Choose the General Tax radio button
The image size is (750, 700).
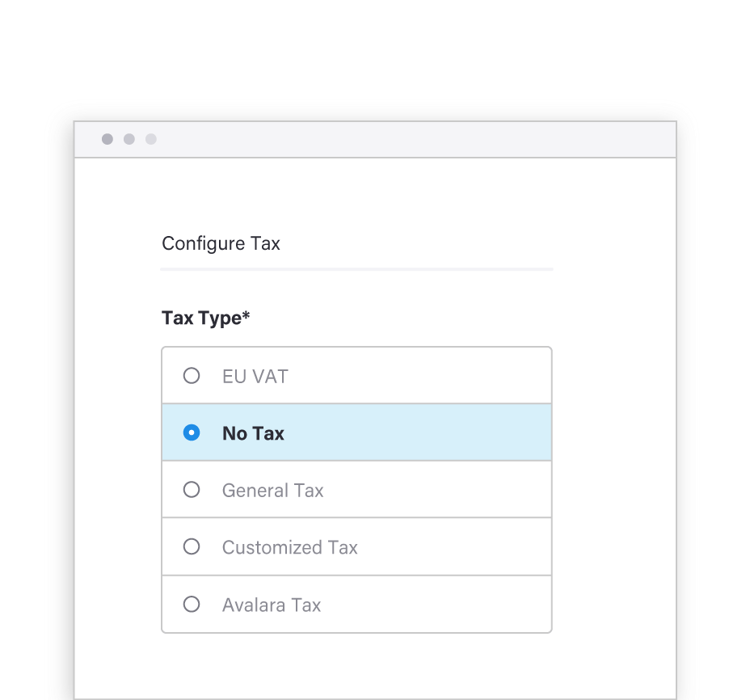[192, 490]
